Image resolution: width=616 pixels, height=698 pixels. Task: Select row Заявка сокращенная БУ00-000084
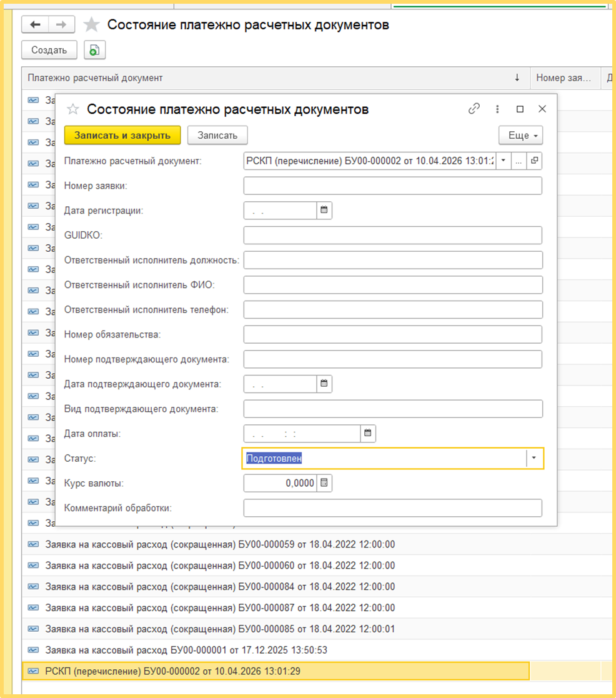pyautogui.click(x=276, y=587)
